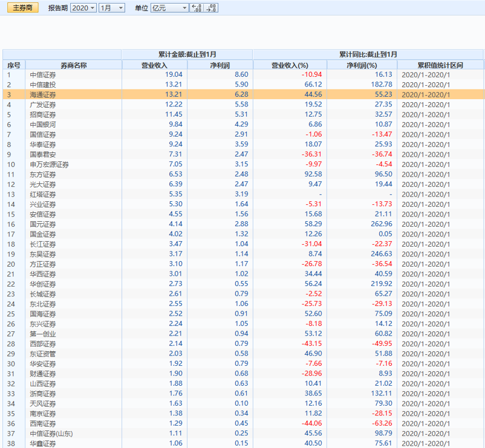This screenshot has height=448, width=485.
Task: Select row 东兴证券
Action: [243, 323]
